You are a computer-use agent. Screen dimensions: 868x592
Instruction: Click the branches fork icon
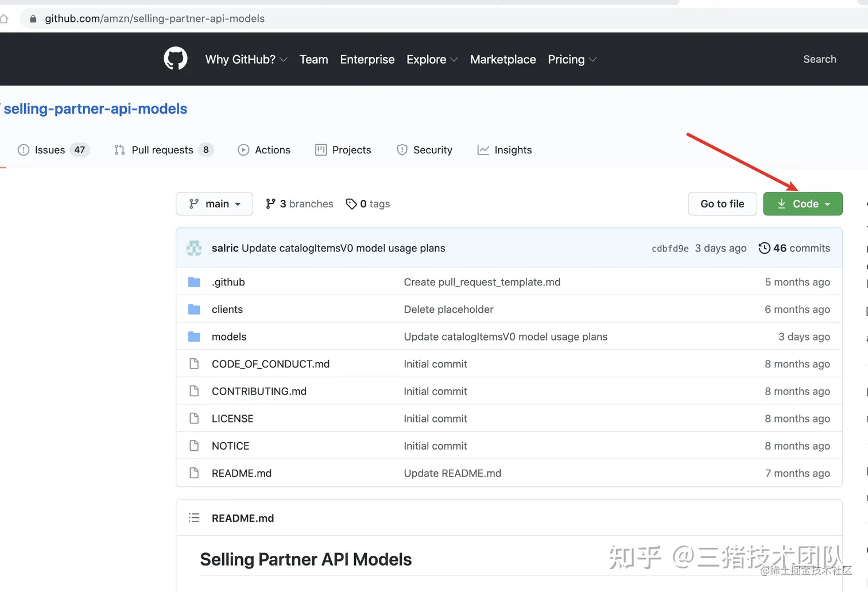pos(270,204)
